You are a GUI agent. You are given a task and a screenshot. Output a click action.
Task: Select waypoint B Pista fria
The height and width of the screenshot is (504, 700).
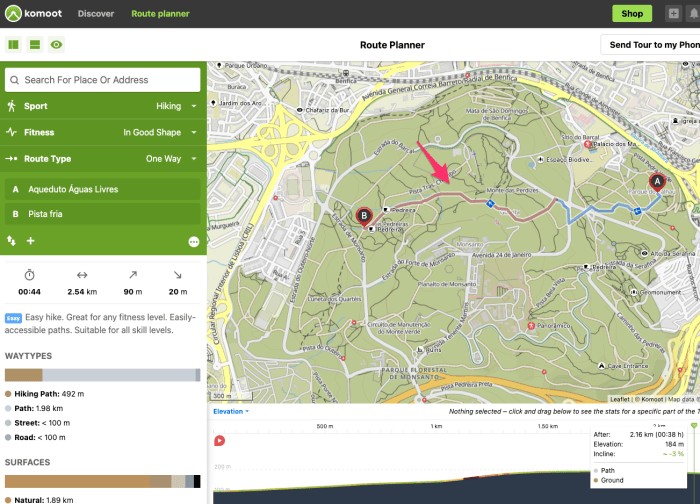click(x=103, y=214)
